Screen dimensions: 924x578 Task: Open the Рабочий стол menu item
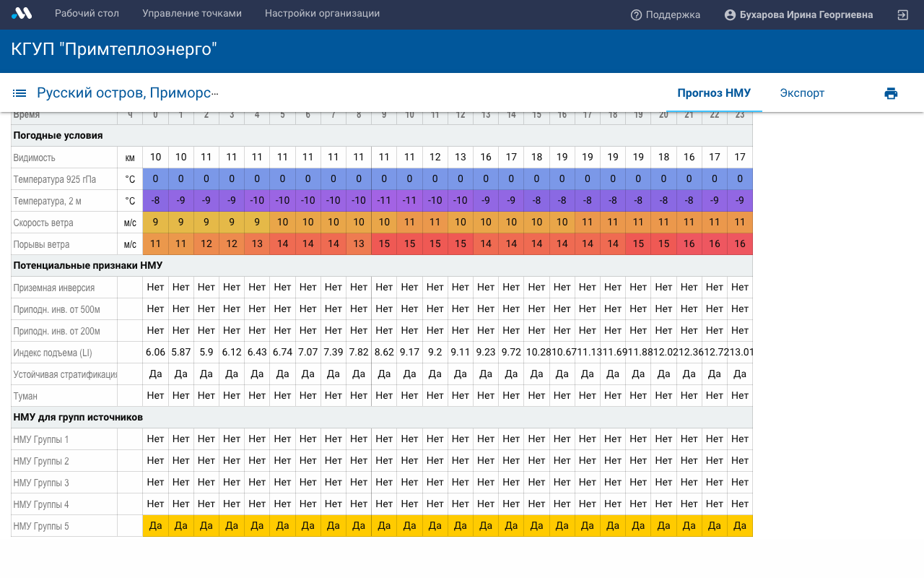coord(87,14)
